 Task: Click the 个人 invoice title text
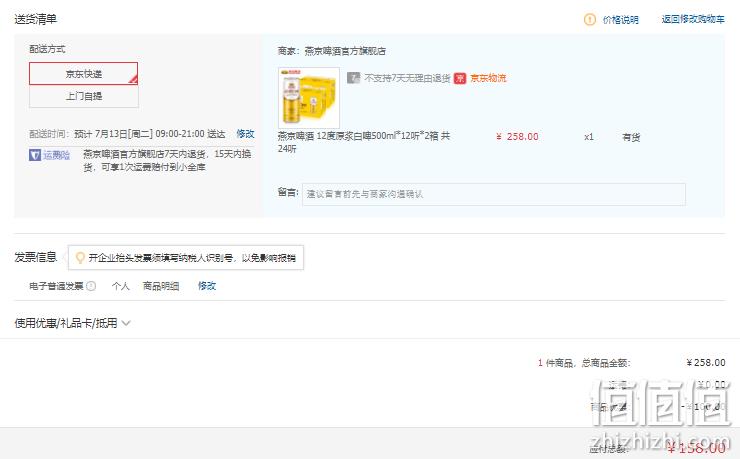(120, 286)
